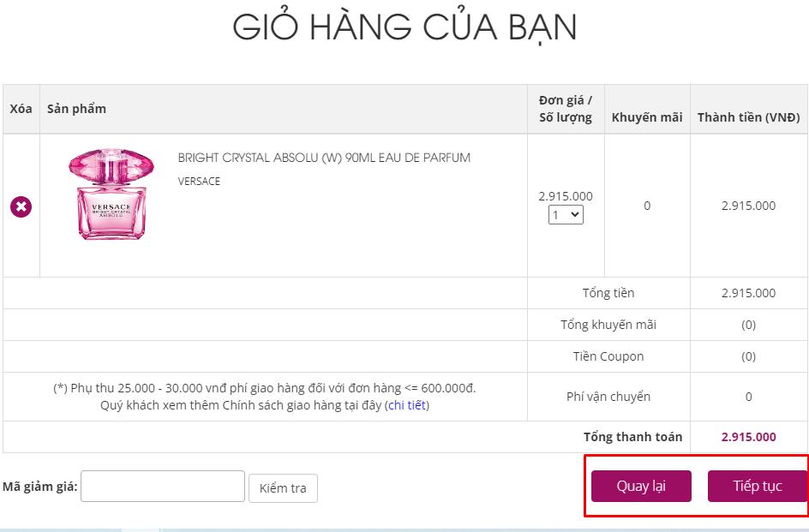Proceed to checkout with 'Tiếp tục'
809x532 pixels.
(x=758, y=486)
